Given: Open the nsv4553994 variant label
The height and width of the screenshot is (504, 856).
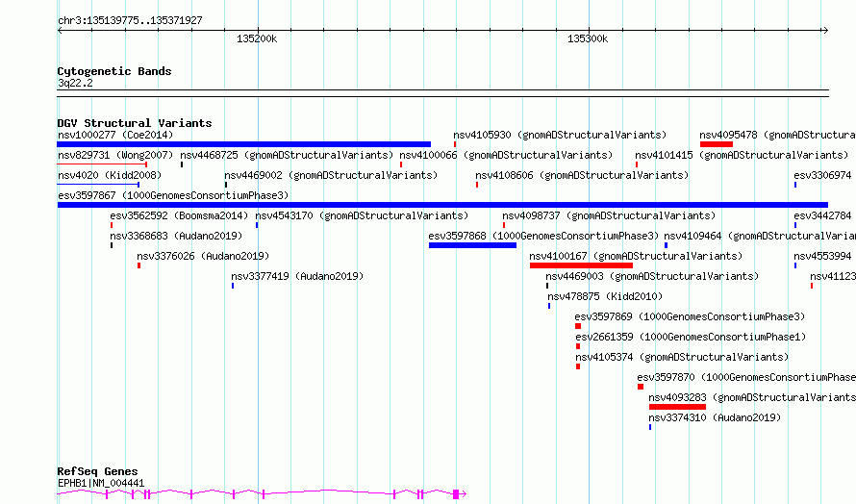Looking at the screenshot, I should 824,256.
